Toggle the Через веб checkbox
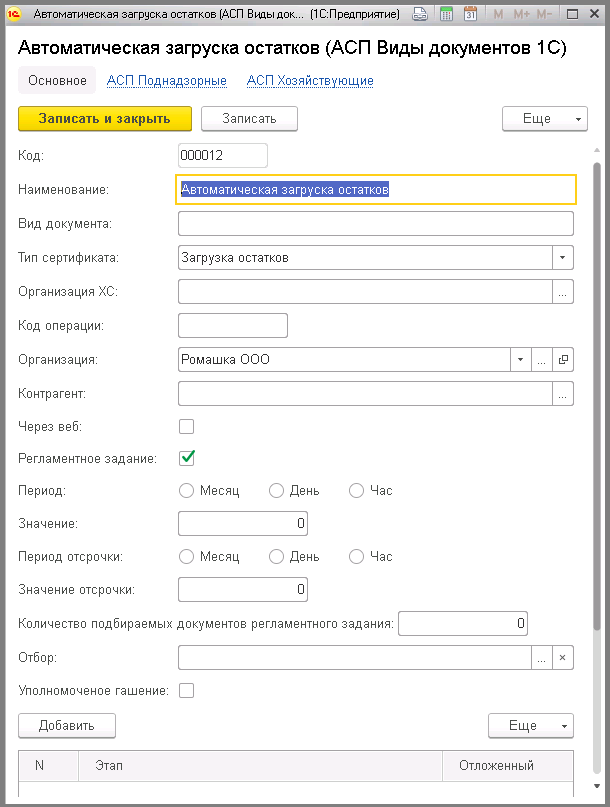The image size is (610, 807). tap(186, 427)
